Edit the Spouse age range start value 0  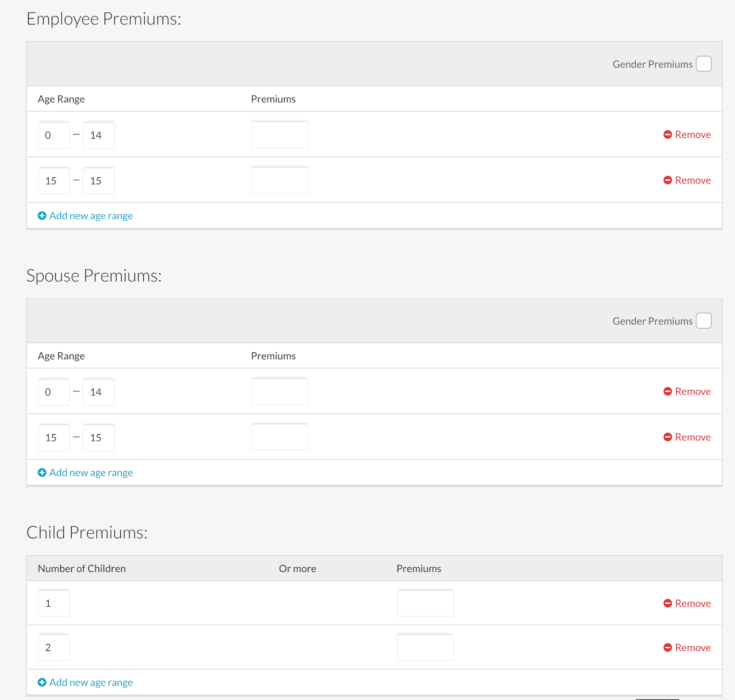[x=54, y=392]
